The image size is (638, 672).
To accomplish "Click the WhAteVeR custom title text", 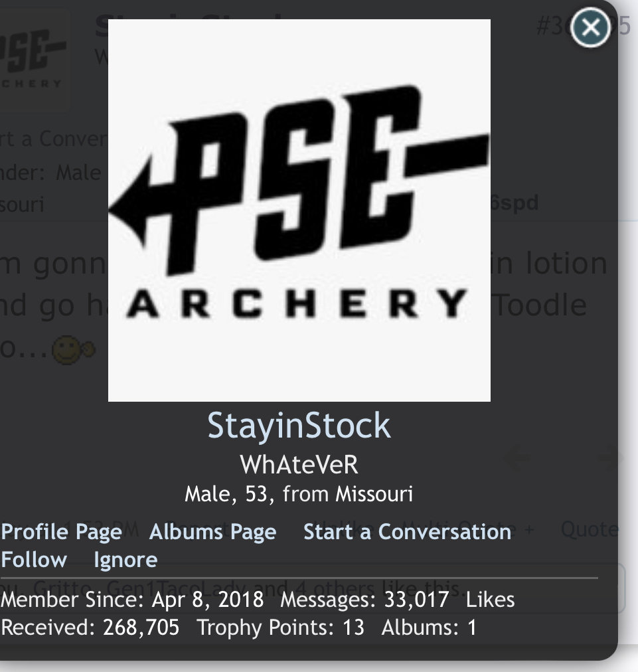I will (x=299, y=465).
